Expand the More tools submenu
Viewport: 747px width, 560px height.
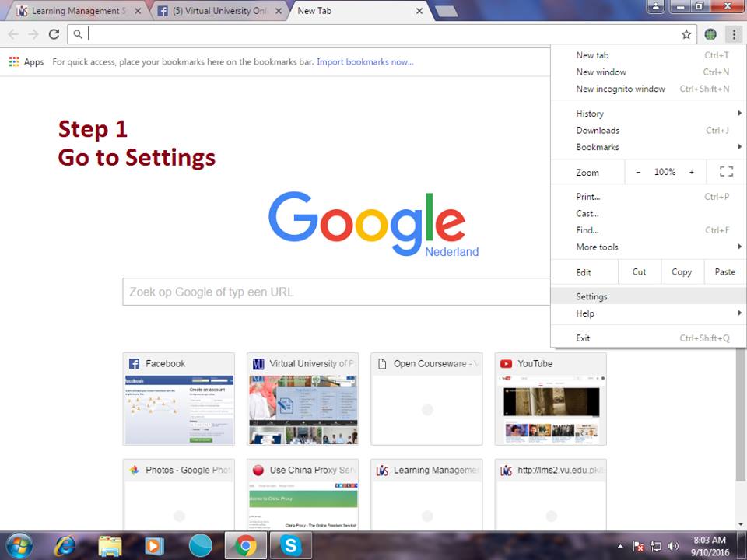[x=648, y=247]
